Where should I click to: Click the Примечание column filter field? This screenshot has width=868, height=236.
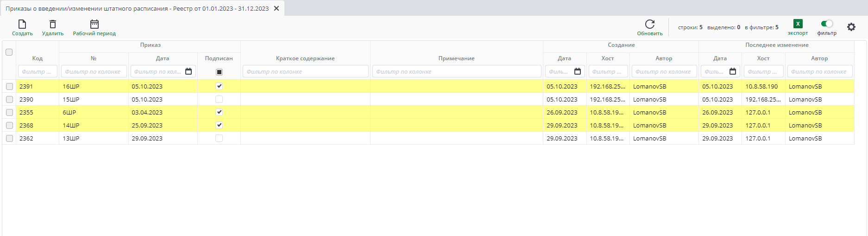pyautogui.click(x=457, y=71)
